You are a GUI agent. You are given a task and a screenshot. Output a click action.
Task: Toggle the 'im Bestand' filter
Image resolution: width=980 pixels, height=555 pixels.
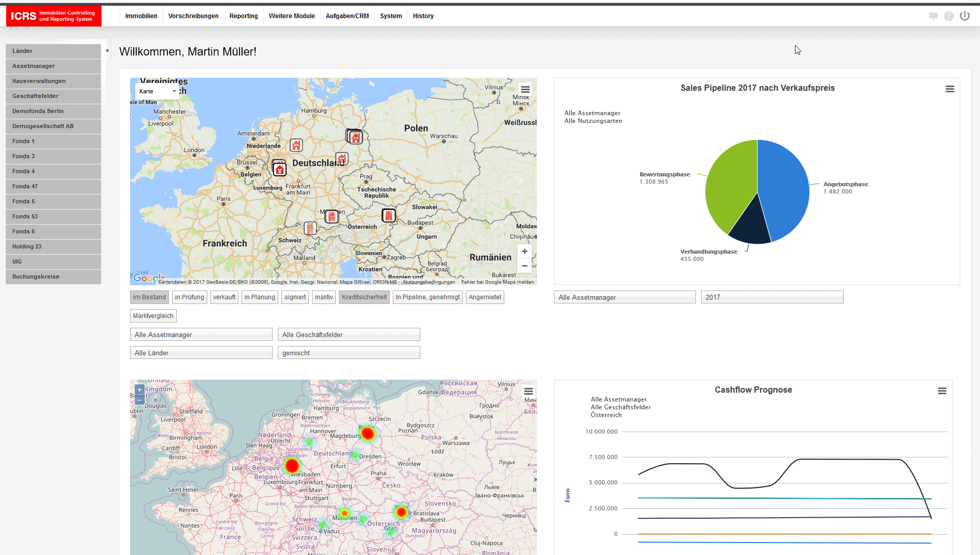[149, 297]
